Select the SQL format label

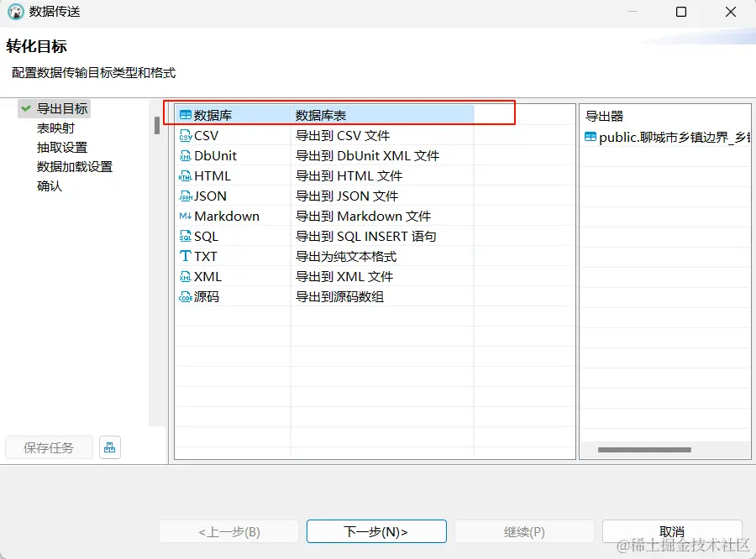coord(207,237)
